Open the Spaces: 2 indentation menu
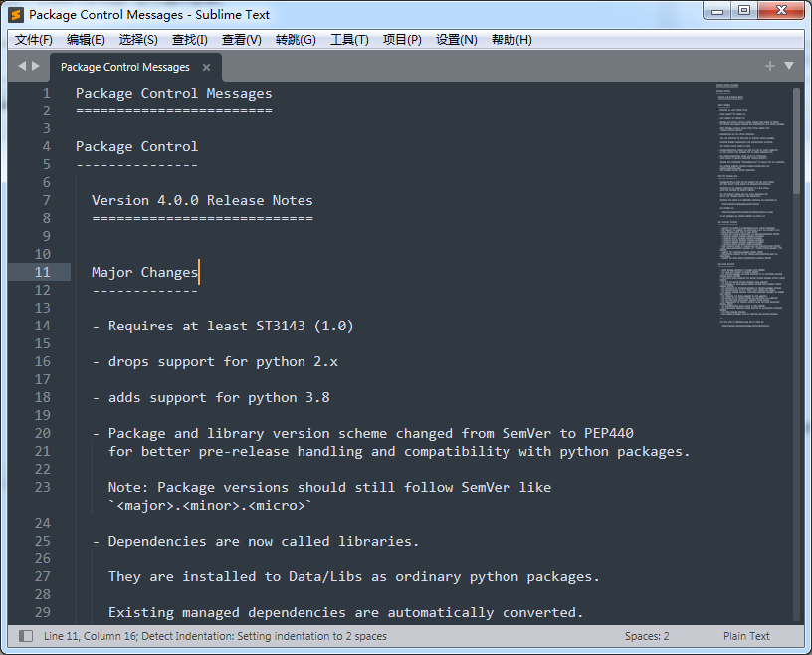Image resolution: width=812 pixels, height=655 pixels. coord(647,635)
